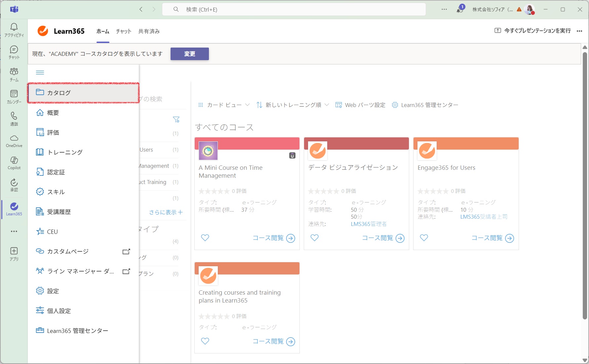Click コース閲覧 for データ ビジュアライゼーション
Screen dimensions: 589x364
(383, 238)
